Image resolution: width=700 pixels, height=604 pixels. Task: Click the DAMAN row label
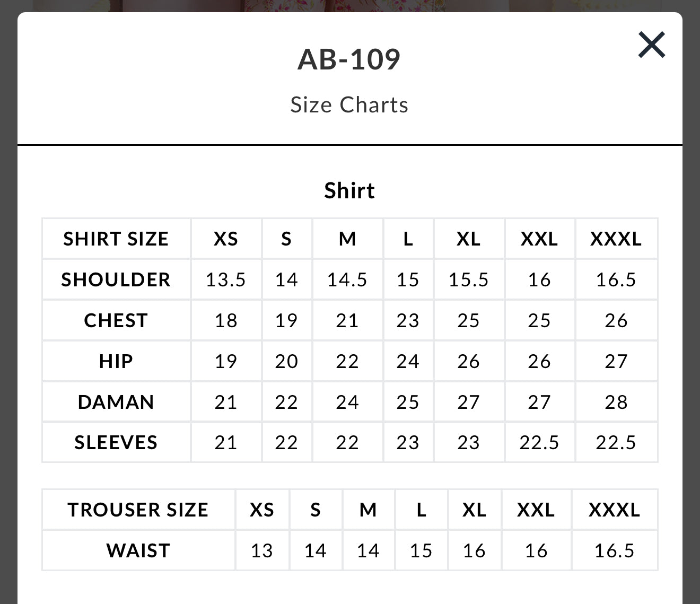(x=116, y=402)
